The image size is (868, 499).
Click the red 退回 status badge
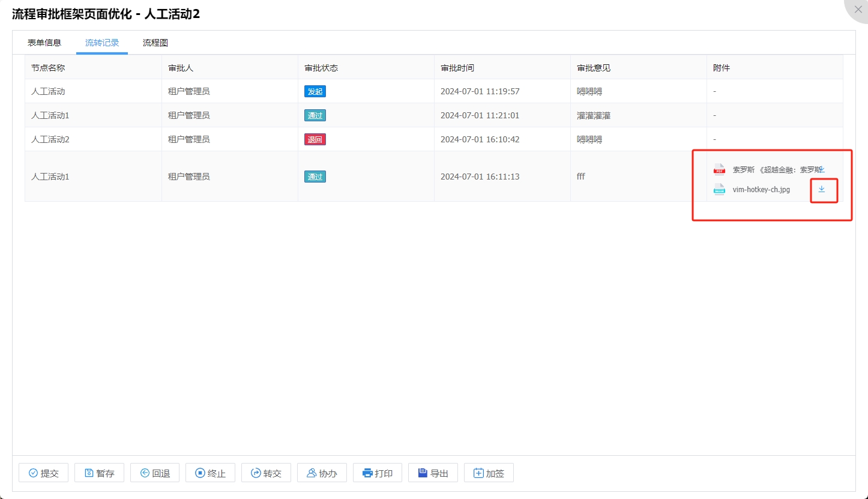[x=315, y=139]
